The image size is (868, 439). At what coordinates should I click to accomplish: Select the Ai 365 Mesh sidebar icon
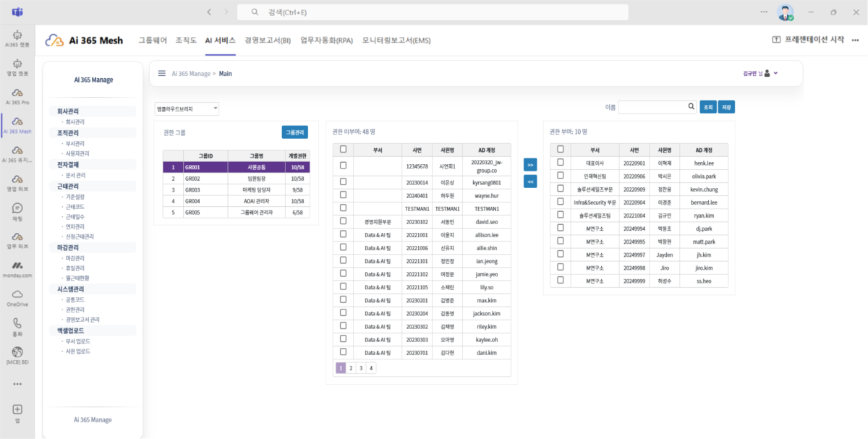point(17,125)
